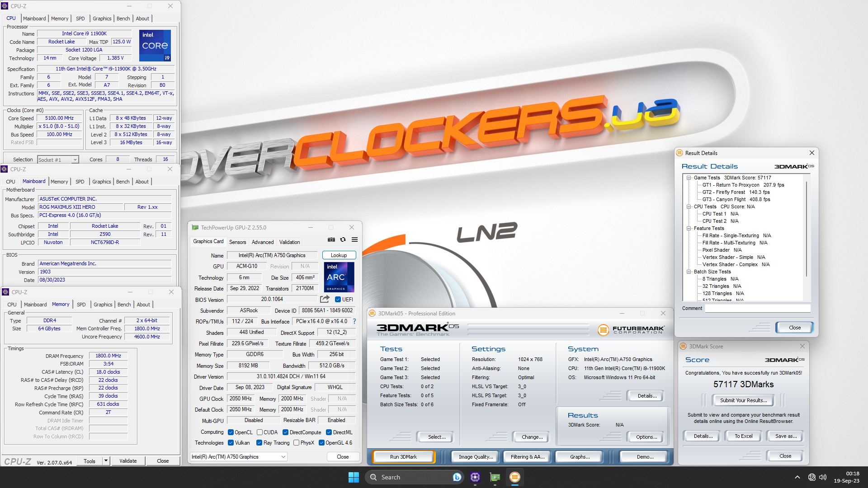Viewport: 868px width, 488px height.
Task: Toggle the Ray Tracing checkbox
Action: tap(259, 443)
